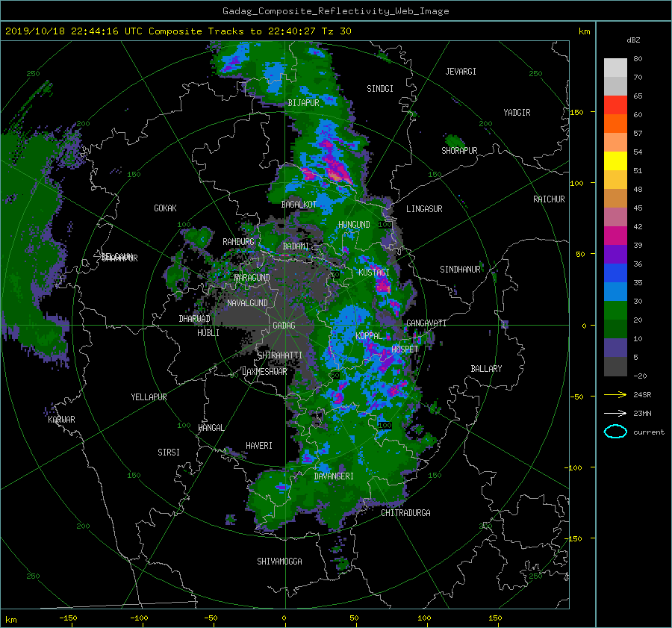672x628 pixels.
Task: Click the GOKAK label
Action: click(x=165, y=208)
